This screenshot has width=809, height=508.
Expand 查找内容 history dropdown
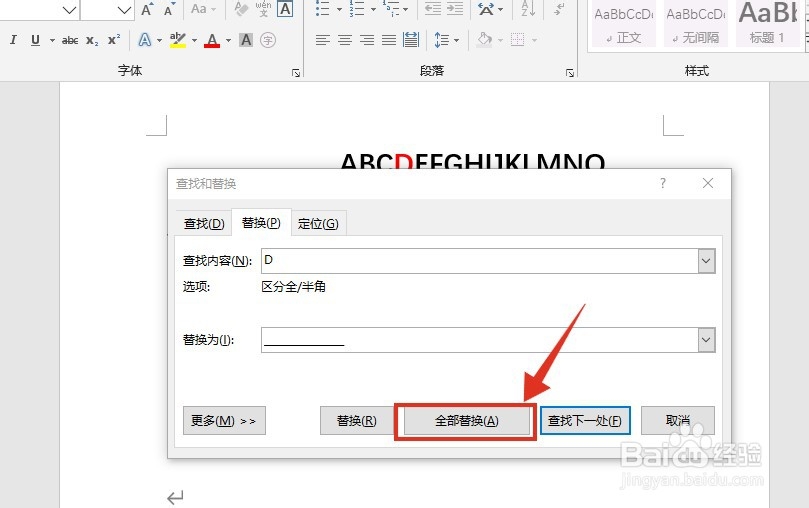coord(706,261)
